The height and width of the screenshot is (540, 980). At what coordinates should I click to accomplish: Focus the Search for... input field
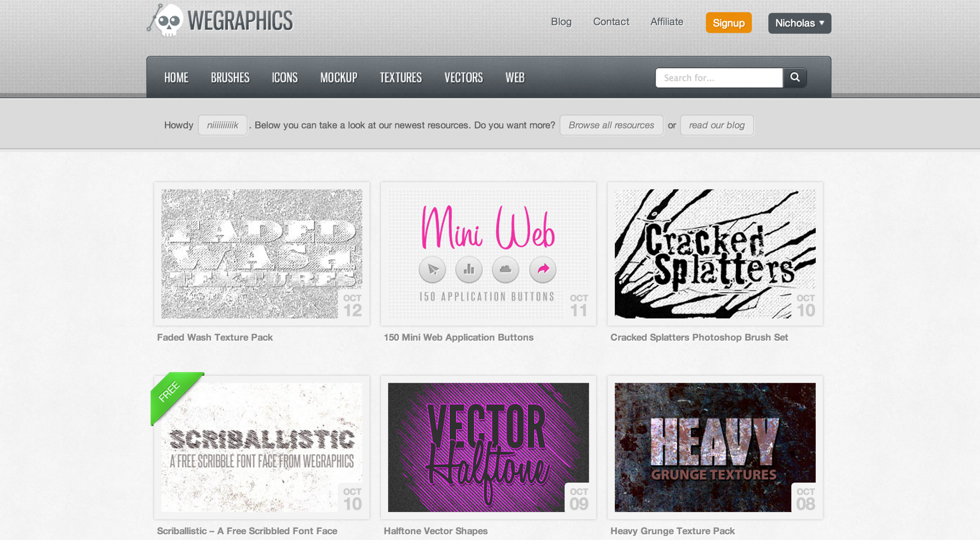point(719,78)
